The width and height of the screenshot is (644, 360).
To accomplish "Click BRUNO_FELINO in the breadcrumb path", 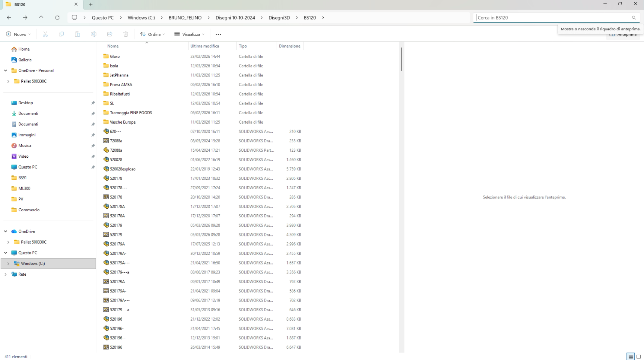I will 185,18.
